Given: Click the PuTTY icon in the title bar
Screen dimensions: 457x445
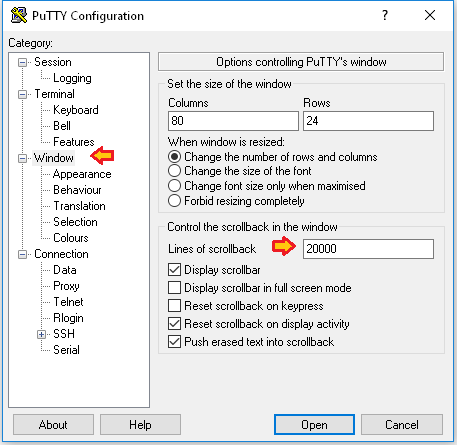Looking at the screenshot, I should pos(19,15).
